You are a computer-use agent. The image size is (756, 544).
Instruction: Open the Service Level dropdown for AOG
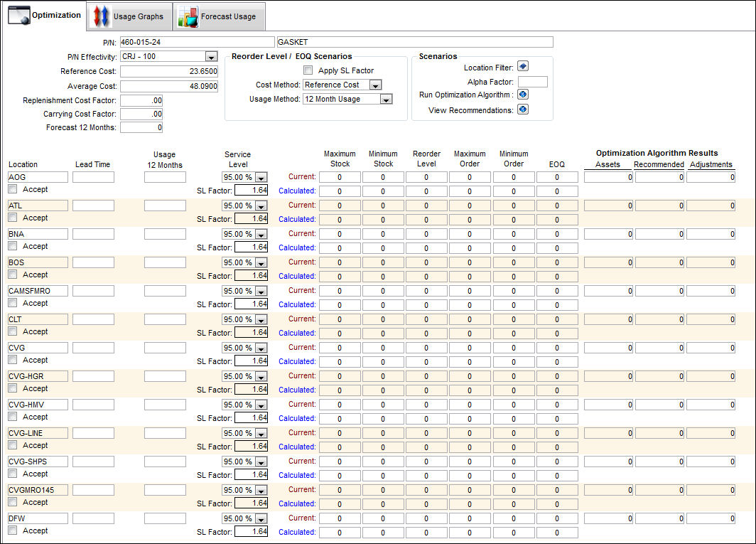click(261, 177)
